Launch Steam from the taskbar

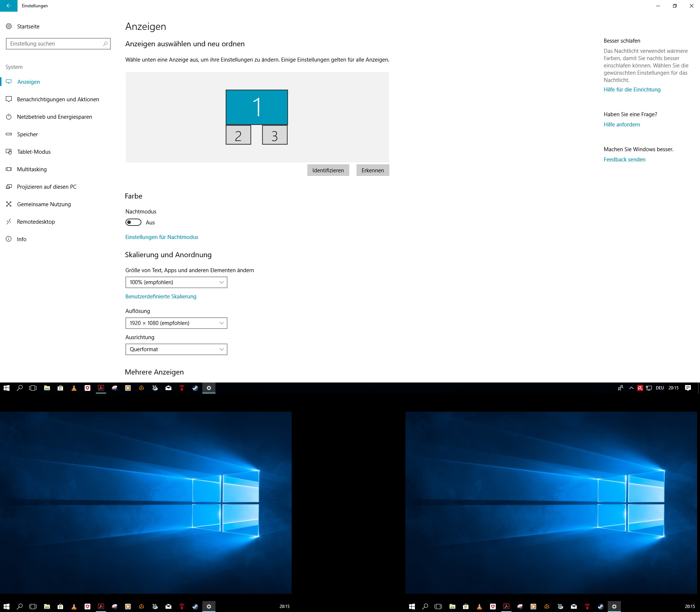(195, 388)
